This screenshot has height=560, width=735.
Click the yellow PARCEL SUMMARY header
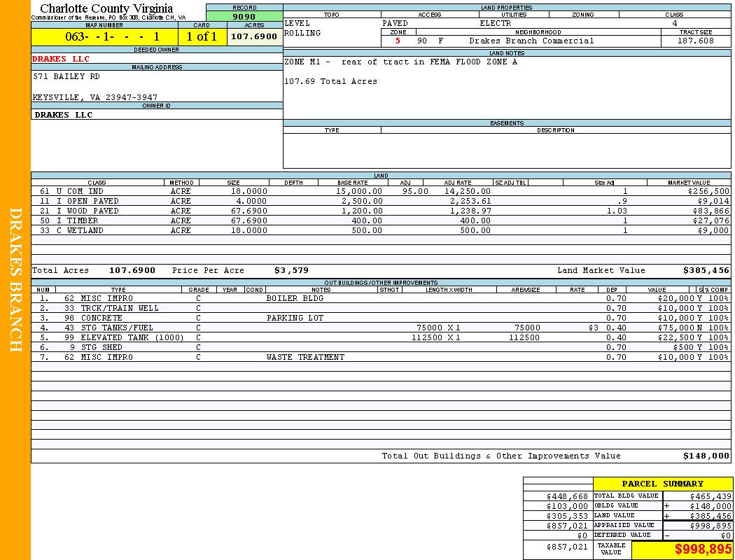(662, 484)
